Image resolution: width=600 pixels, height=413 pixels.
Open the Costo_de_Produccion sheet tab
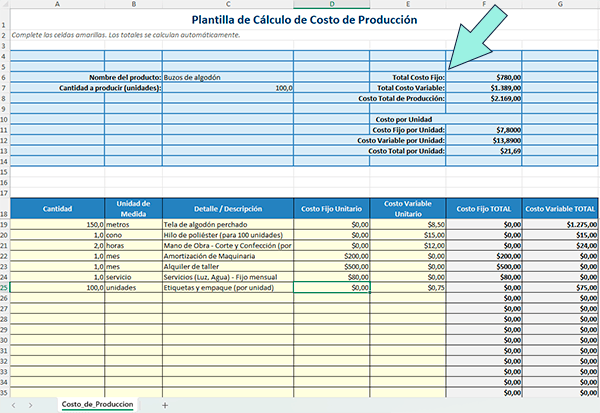point(99,404)
